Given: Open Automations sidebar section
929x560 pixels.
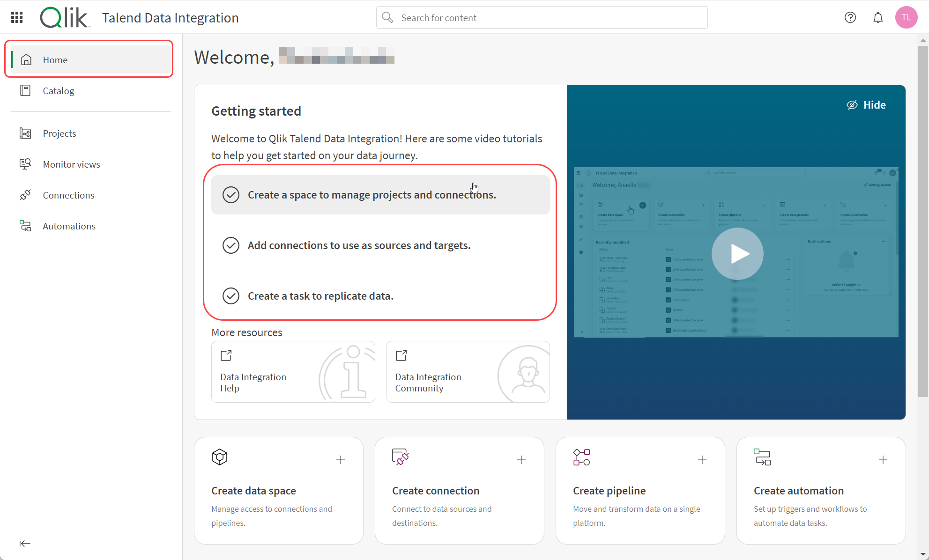Looking at the screenshot, I should [x=68, y=226].
